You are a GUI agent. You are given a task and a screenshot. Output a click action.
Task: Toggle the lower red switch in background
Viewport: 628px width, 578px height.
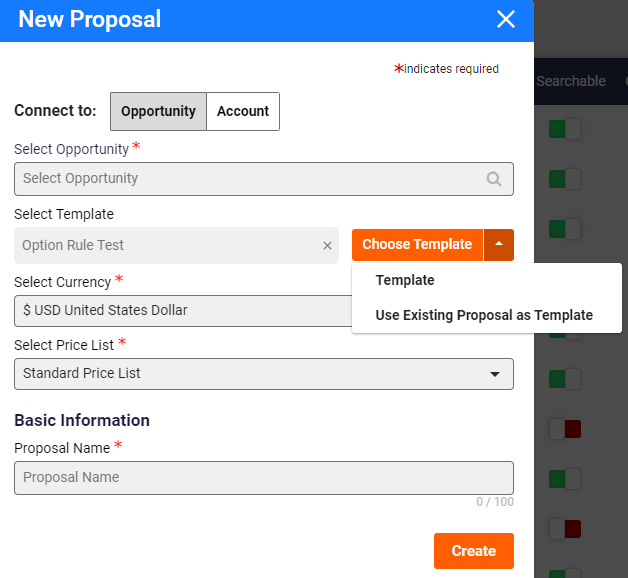click(x=565, y=529)
